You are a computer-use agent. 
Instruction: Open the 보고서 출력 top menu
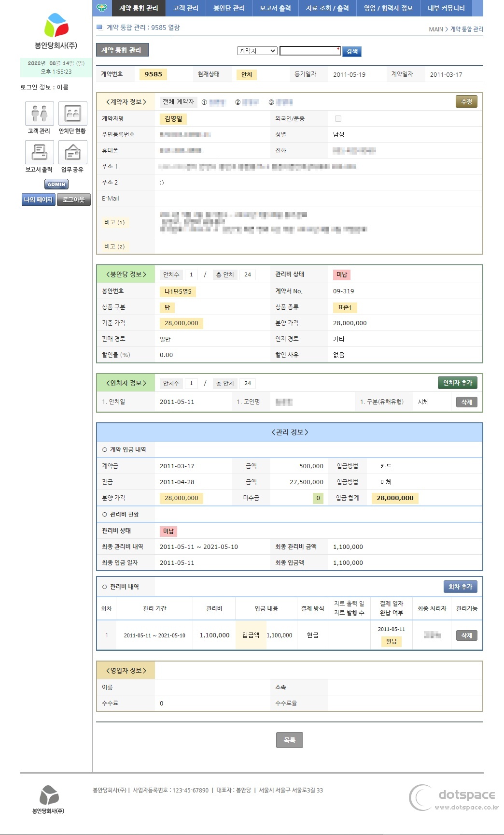[275, 8]
